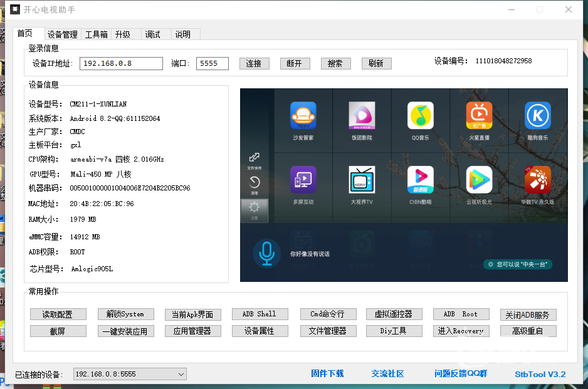Click the 设备IP地址 input field
This screenshot has height=389, width=588.
pos(121,63)
